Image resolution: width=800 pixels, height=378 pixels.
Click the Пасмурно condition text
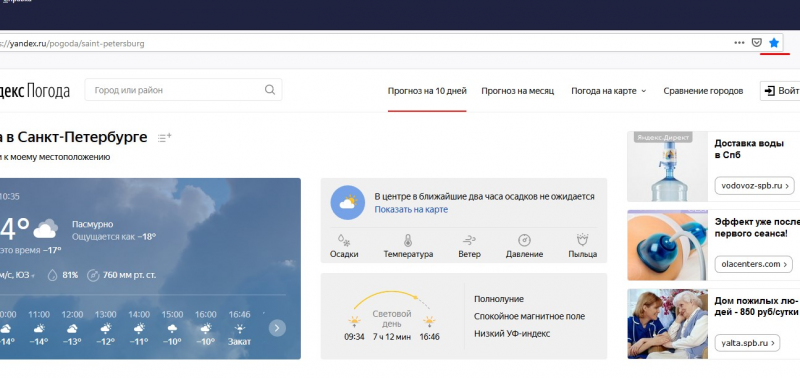point(92,224)
